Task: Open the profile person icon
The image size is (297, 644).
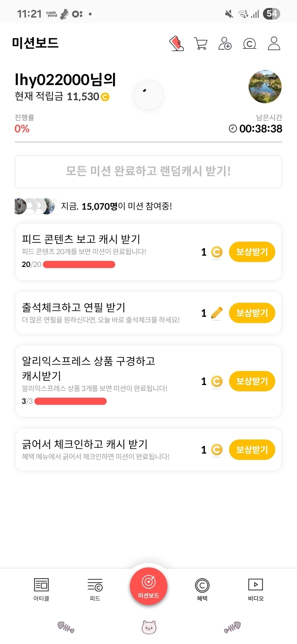Action: pyautogui.click(x=274, y=43)
